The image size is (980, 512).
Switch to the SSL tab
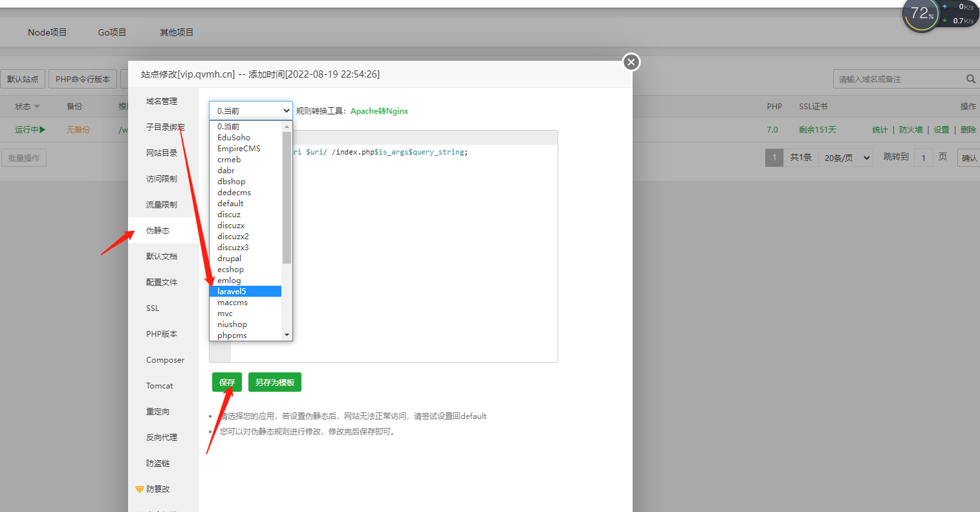[x=163, y=308]
